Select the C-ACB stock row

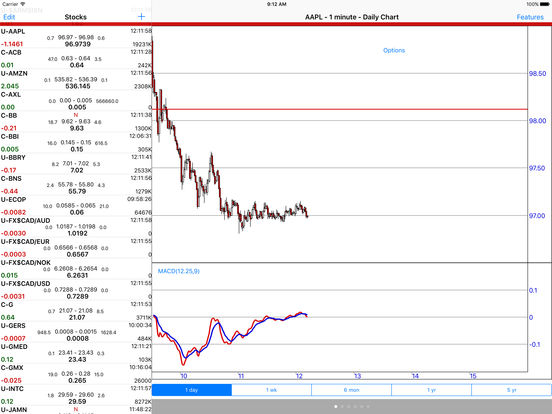pyautogui.click(x=76, y=59)
